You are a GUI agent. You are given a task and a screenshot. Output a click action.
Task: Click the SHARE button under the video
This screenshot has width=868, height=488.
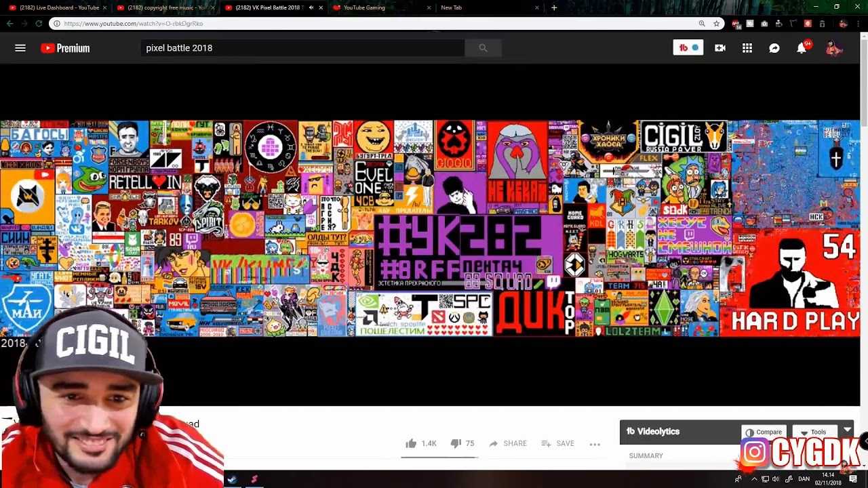(x=508, y=443)
